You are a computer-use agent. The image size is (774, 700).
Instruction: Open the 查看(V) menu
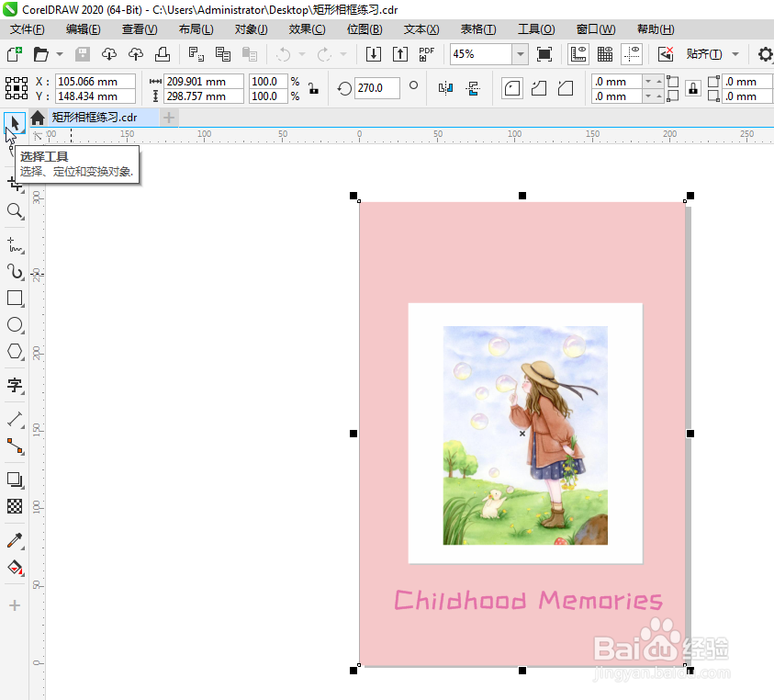(140, 29)
